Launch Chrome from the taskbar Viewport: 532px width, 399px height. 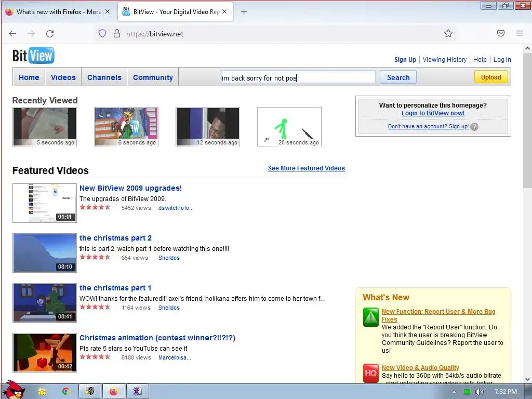[x=66, y=392]
